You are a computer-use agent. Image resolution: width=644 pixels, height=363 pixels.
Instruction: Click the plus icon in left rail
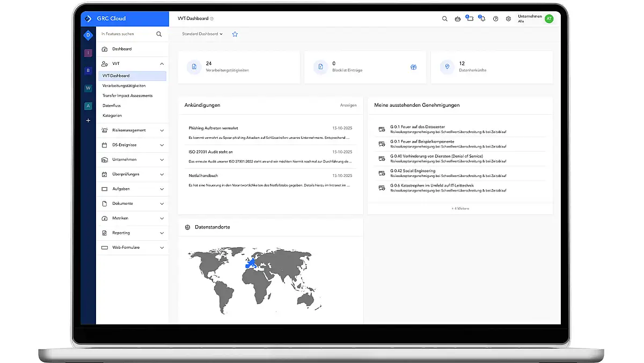[x=89, y=121]
